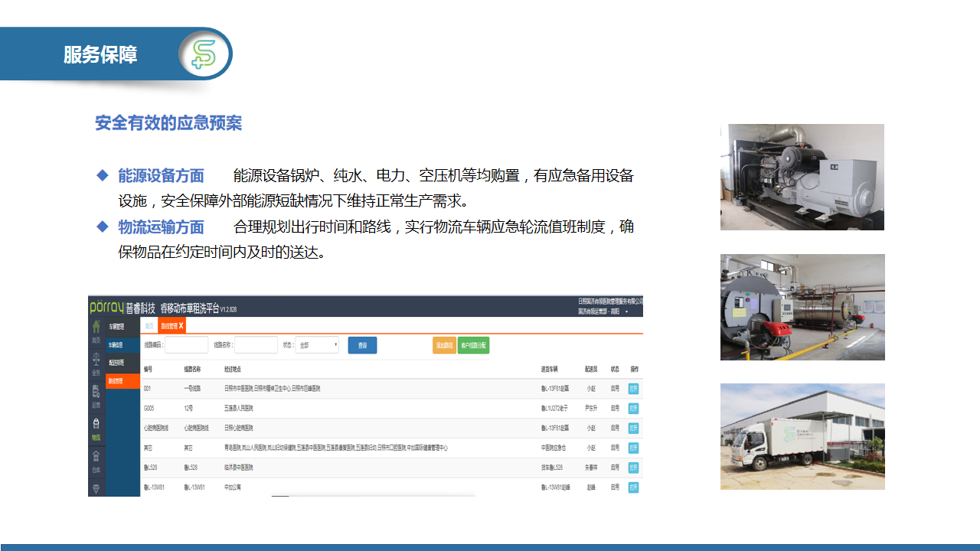Click the green 客户线路分配 button
Viewport: 980px width, 551px height.
(x=473, y=345)
